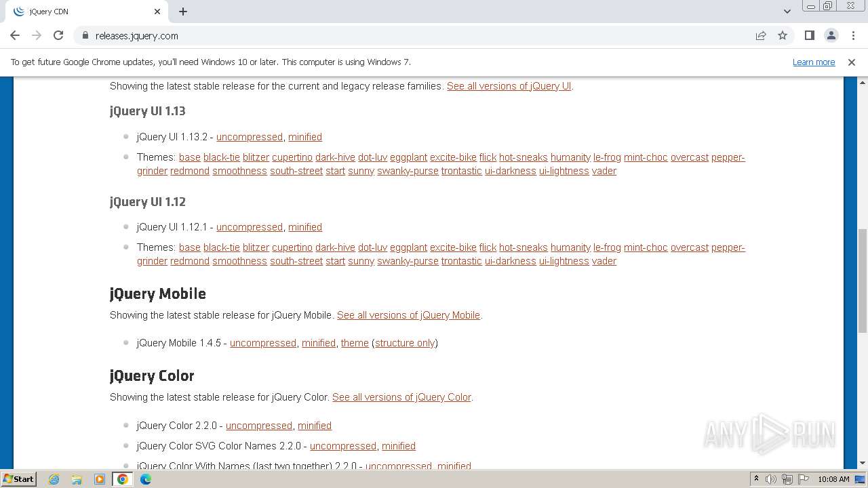
Task: Open Action Center flag icon
Action: pyautogui.click(x=804, y=479)
